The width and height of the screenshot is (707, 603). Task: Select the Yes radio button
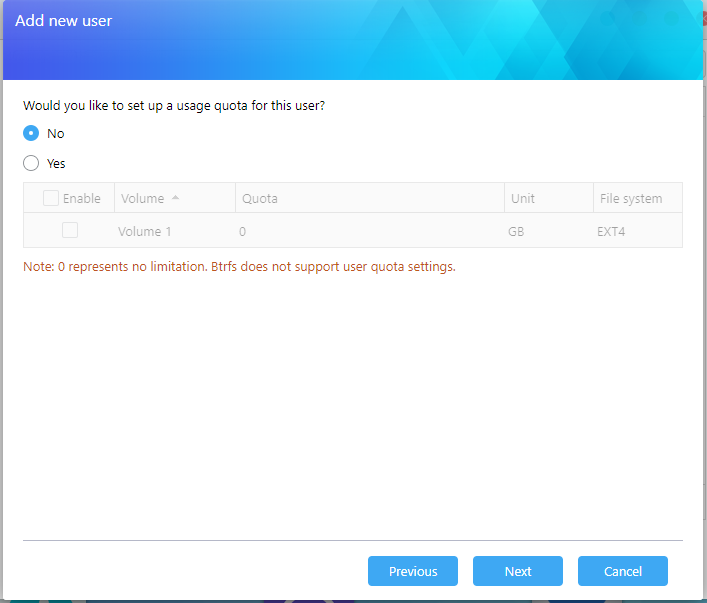click(31, 163)
